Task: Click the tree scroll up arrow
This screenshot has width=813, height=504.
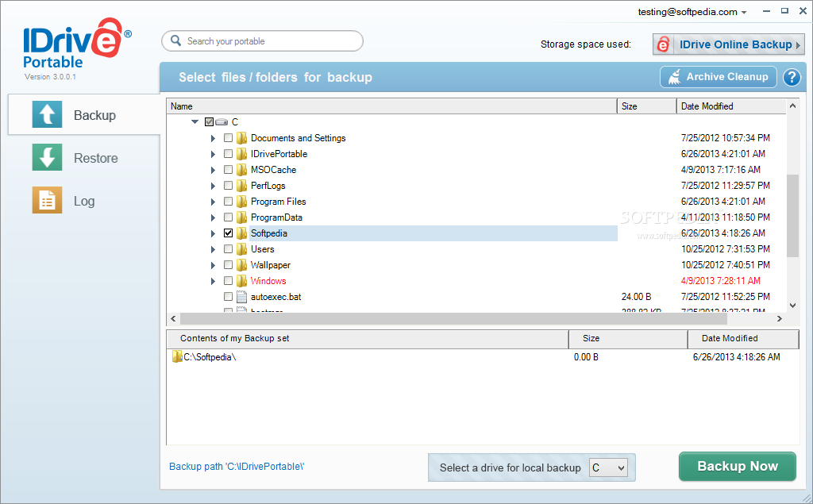Action: 792,106
